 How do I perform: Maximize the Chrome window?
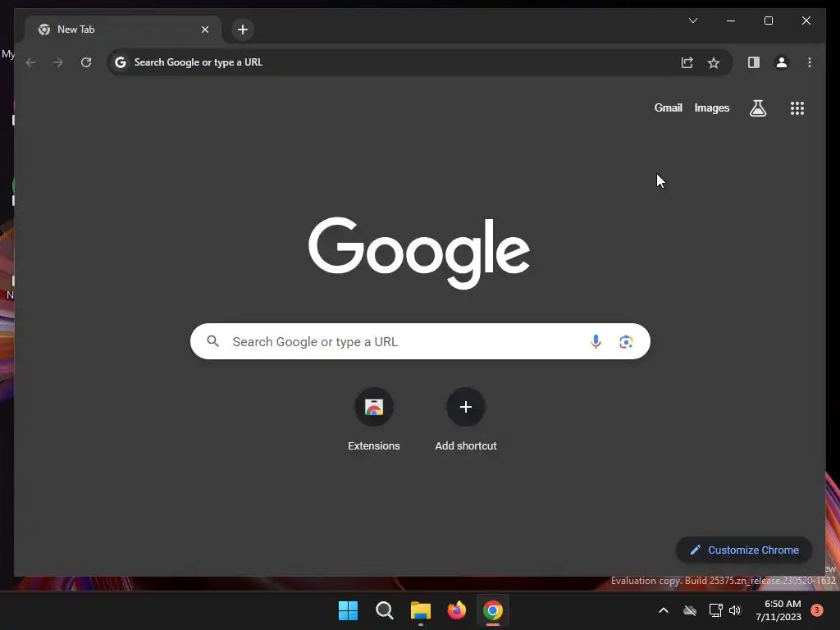768,21
